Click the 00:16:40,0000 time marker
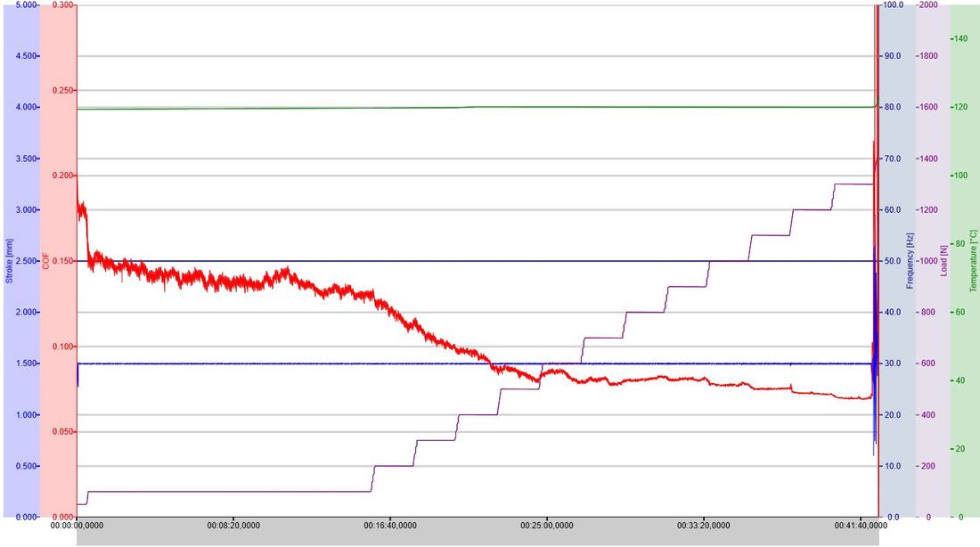This screenshot has height=547, width=980. click(390, 526)
